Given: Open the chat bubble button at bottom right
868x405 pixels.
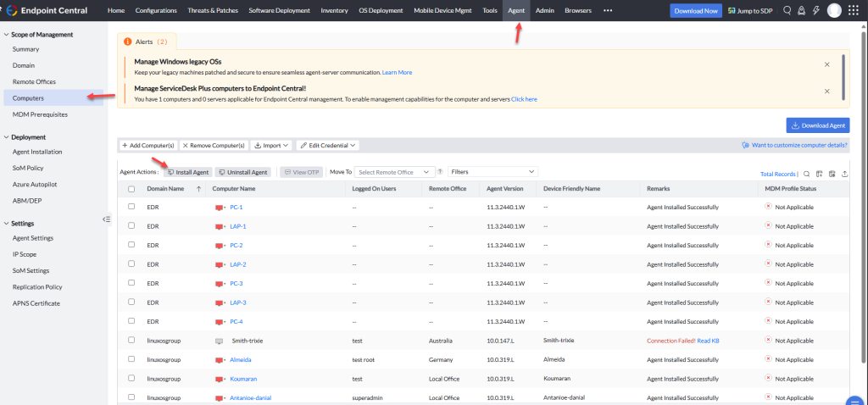Looking at the screenshot, I should click(x=856, y=401).
